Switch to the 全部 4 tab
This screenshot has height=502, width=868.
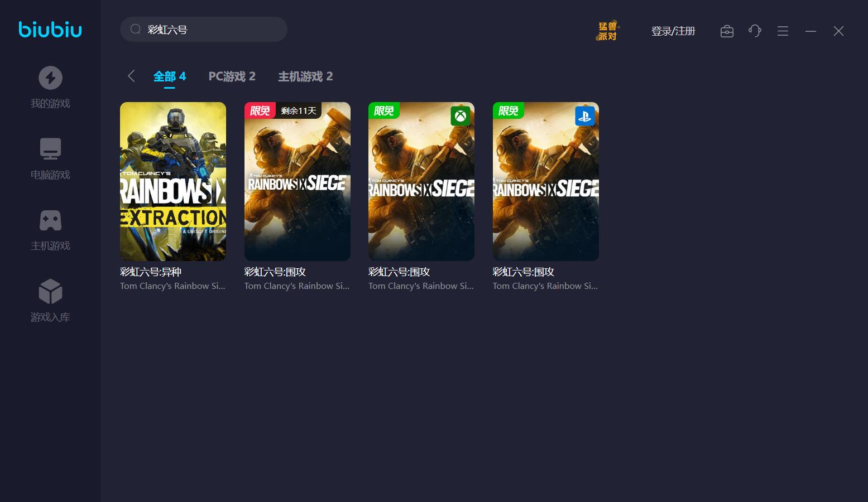click(170, 76)
